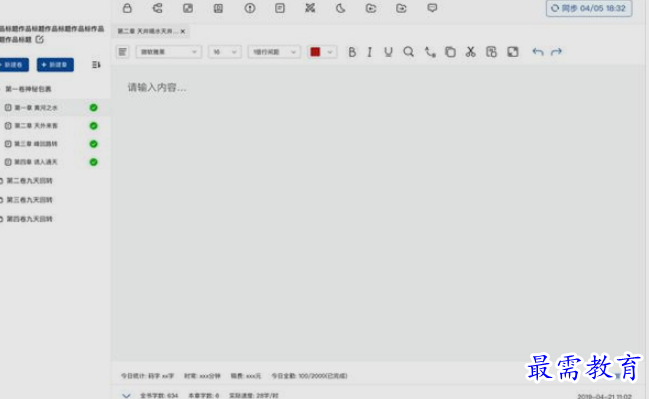649x399 pixels.
Task: Toggle bold formatting
Action: (x=352, y=52)
